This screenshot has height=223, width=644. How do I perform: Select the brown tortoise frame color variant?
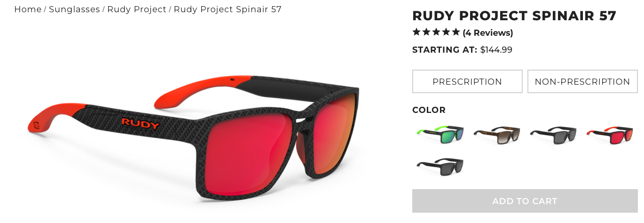(497, 135)
